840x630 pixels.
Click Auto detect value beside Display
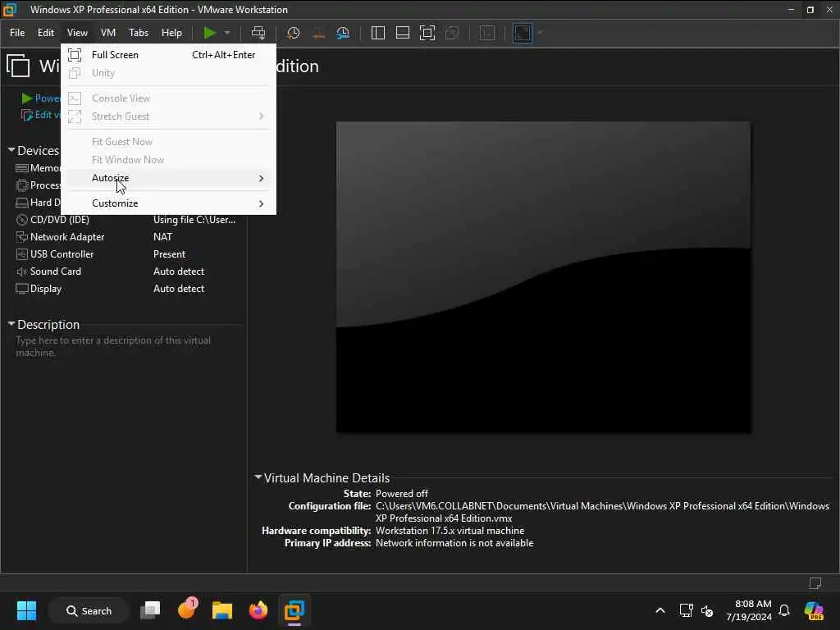(178, 288)
